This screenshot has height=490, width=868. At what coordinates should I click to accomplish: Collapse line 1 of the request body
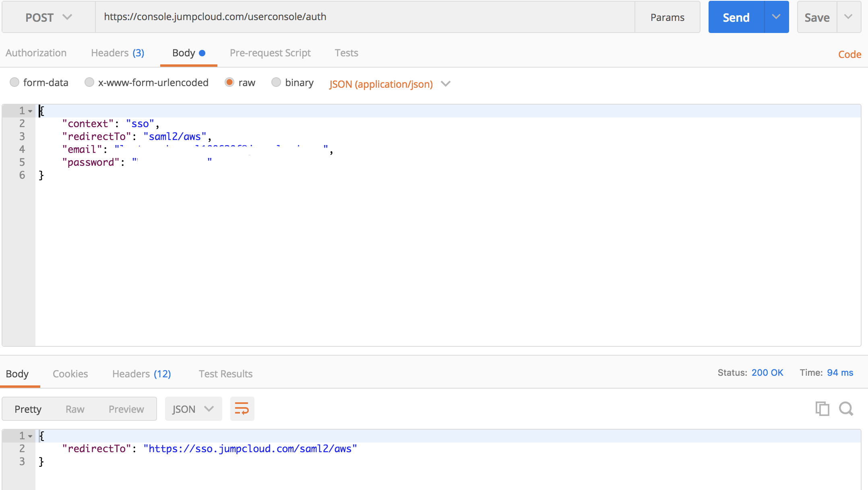point(30,111)
